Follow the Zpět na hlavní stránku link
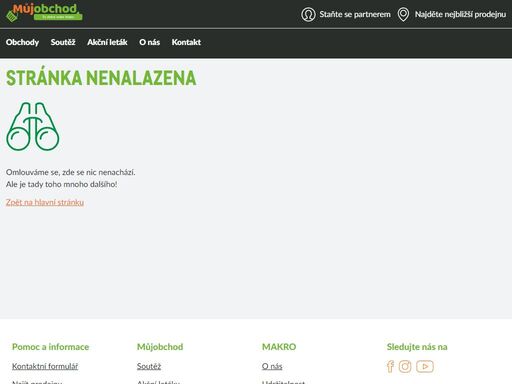 coord(45,202)
